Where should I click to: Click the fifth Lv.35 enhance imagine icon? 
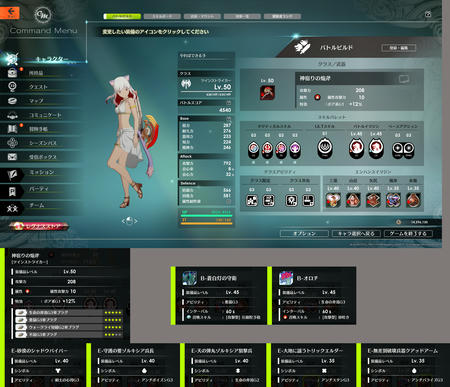tap(413, 200)
